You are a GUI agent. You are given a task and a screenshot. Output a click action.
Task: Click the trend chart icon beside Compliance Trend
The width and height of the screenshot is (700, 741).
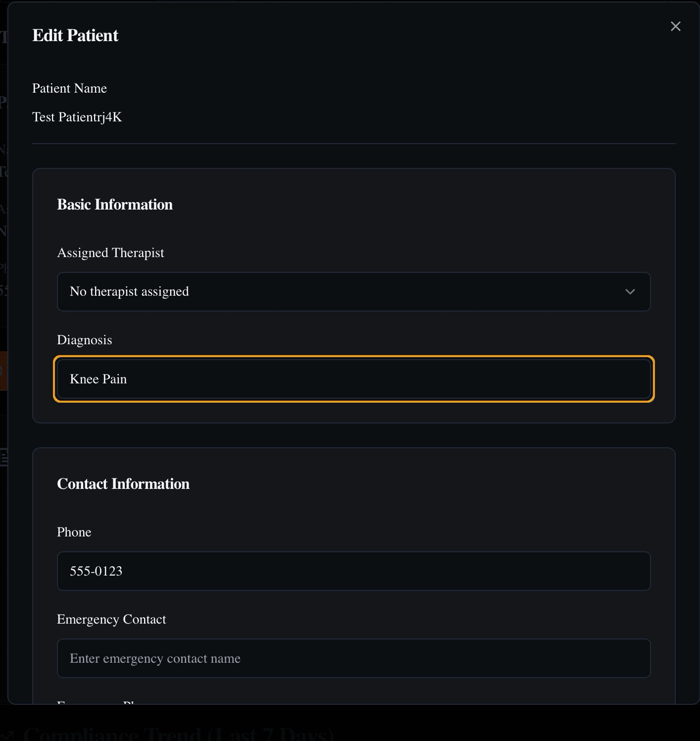(x=7, y=734)
